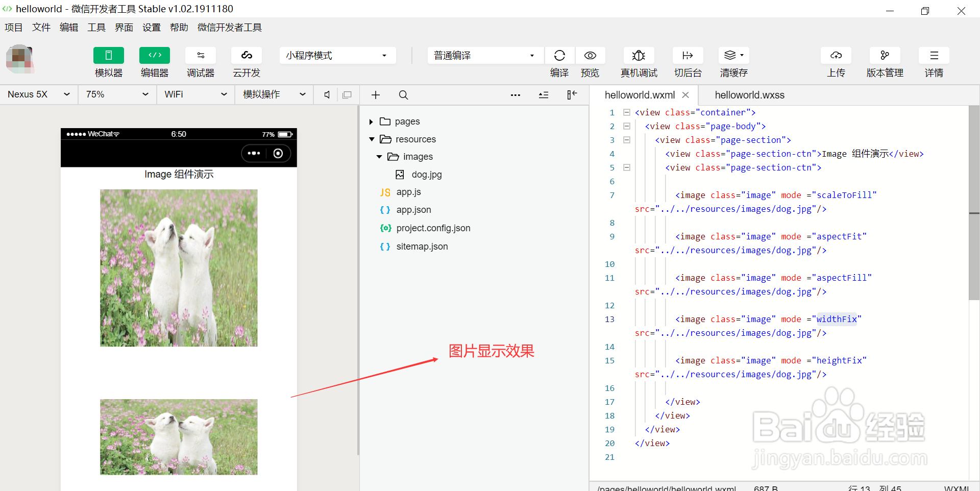The width and height of the screenshot is (980, 491).
Task: Open app.js file
Action: click(x=408, y=192)
